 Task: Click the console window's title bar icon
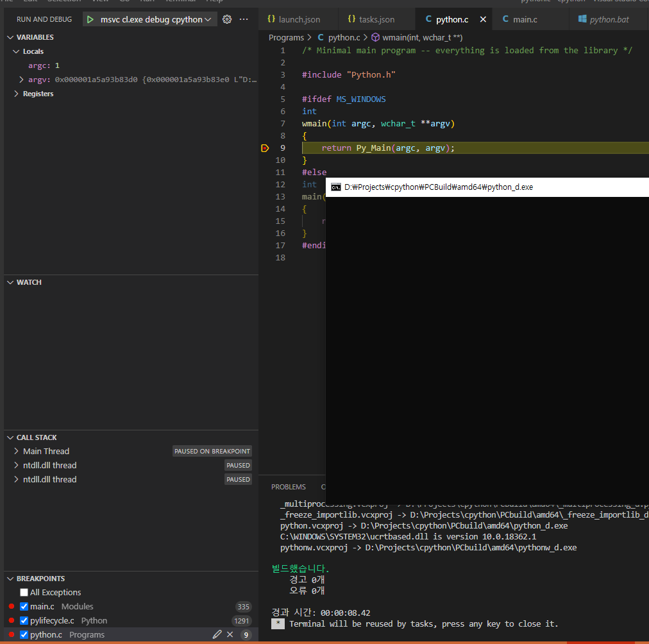pyautogui.click(x=335, y=187)
